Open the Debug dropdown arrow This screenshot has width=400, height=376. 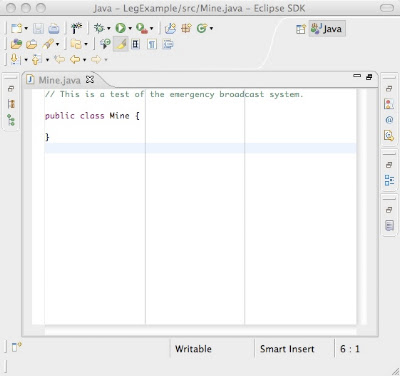pyautogui.click(x=109, y=29)
